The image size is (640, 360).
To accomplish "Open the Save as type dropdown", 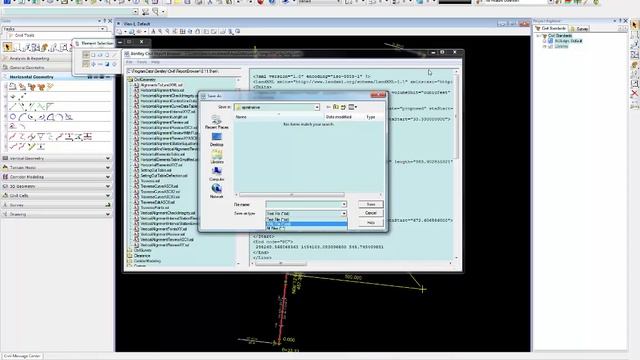I will [x=344, y=213].
